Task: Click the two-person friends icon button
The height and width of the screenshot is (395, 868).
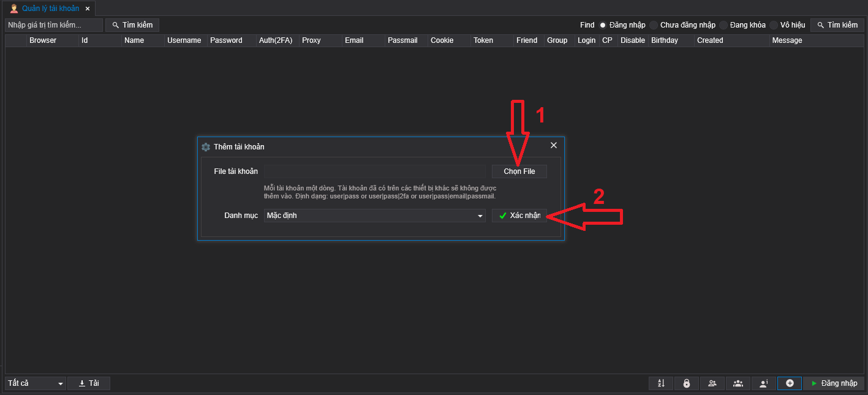Action: click(x=712, y=383)
